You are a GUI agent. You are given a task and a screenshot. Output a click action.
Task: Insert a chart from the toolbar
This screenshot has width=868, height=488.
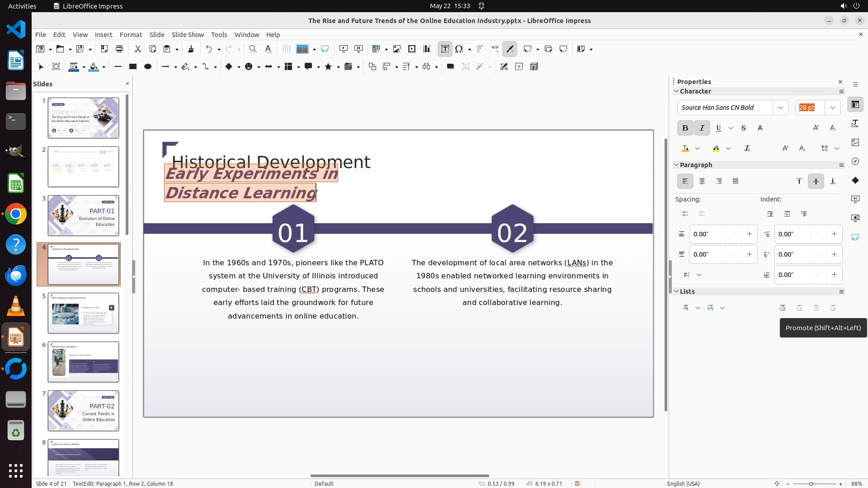pos(426,49)
